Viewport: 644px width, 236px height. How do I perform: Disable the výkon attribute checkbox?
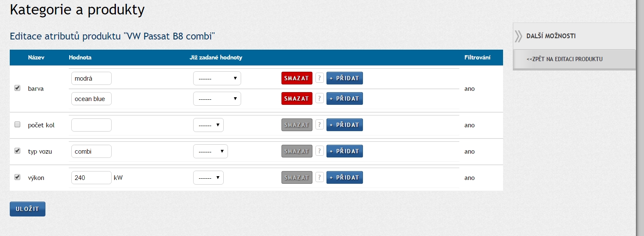[17, 177]
